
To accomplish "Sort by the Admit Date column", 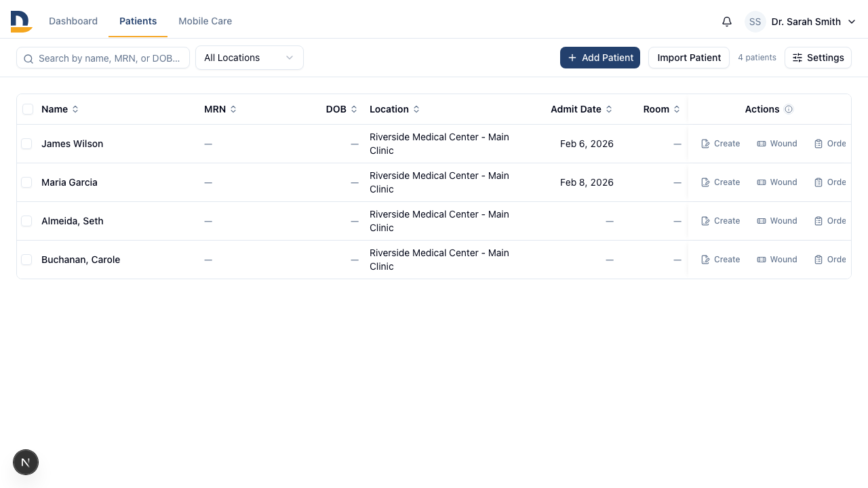I will click(581, 109).
